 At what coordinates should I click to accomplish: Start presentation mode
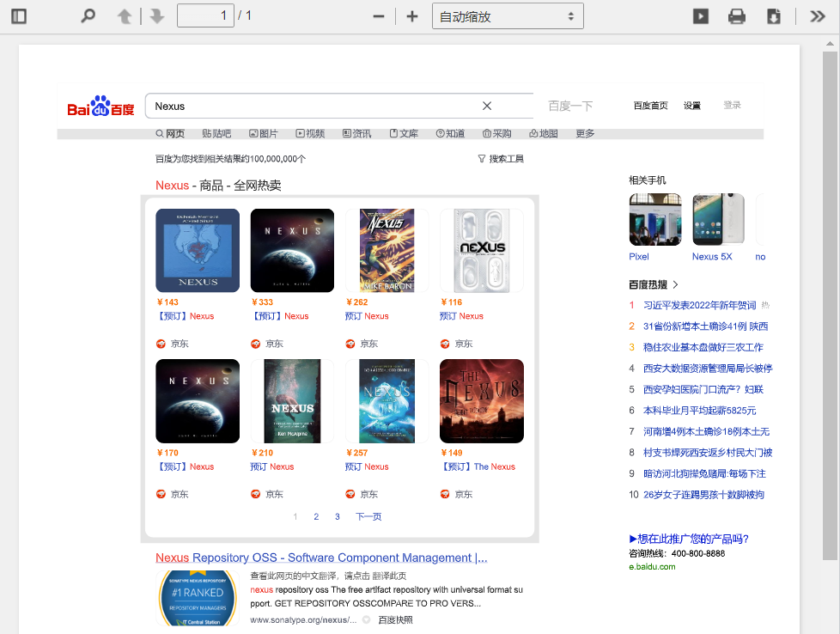[x=701, y=16]
